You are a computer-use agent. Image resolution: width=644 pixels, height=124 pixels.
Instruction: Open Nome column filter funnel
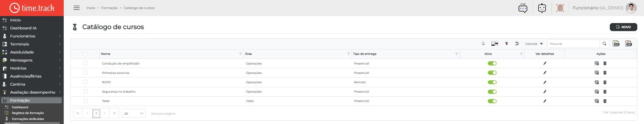[240, 54]
